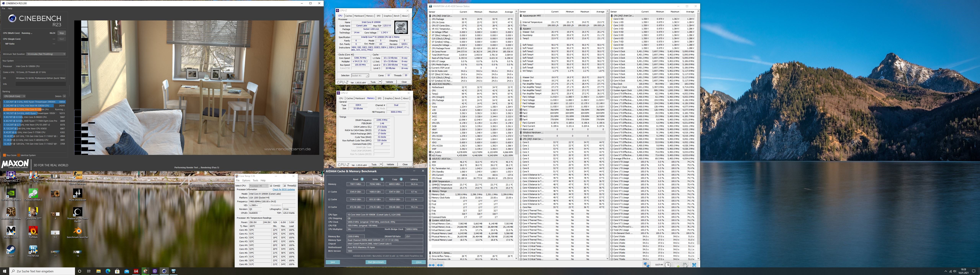Stop the CPU Multi Core test
The width and height of the screenshot is (980, 275).
[62, 33]
